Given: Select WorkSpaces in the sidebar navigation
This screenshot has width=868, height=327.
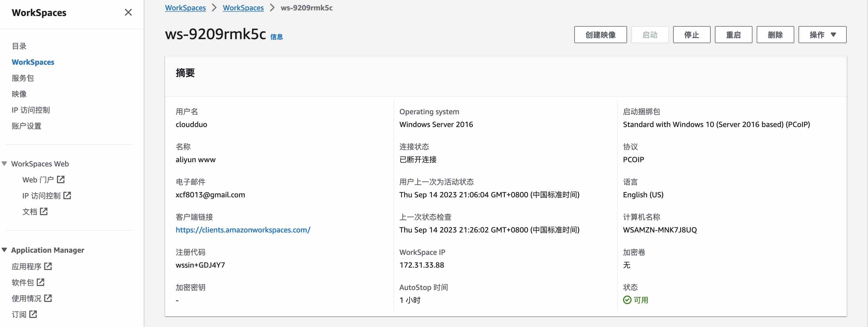Looking at the screenshot, I should pyautogui.click(x=33, y=62).
